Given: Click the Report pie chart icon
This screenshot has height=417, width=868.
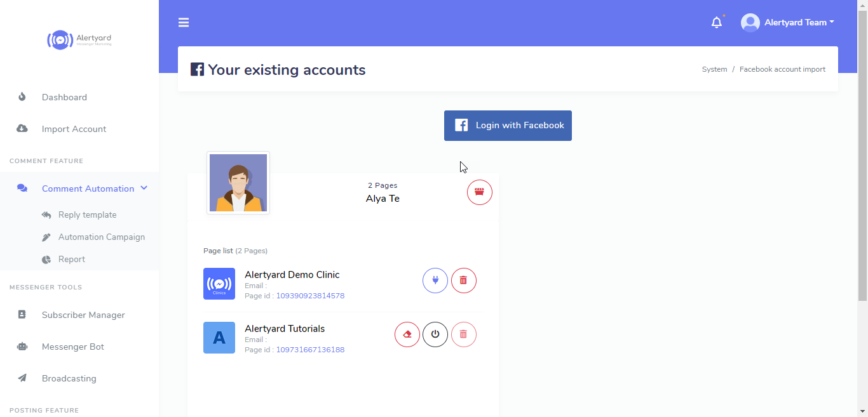Looking at the screenshot, I should (x=46, y=260).
